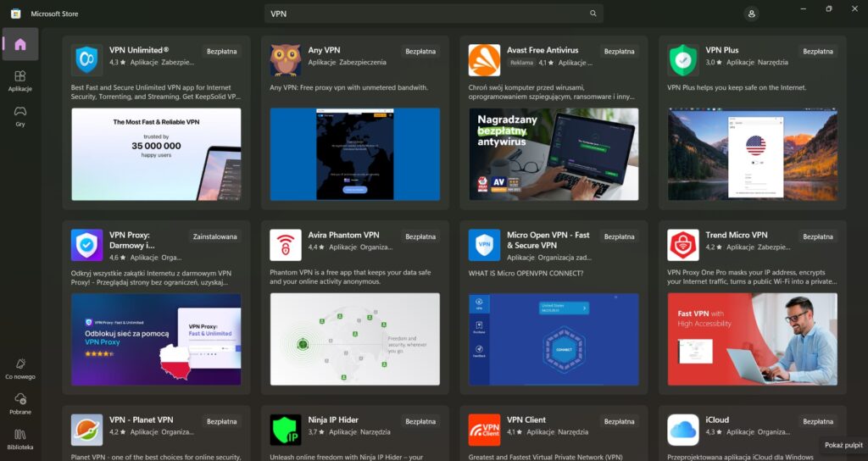Click the Avira Phantom VPN icon
Screen dimensions: 868x461
click(x=286, y=245)
